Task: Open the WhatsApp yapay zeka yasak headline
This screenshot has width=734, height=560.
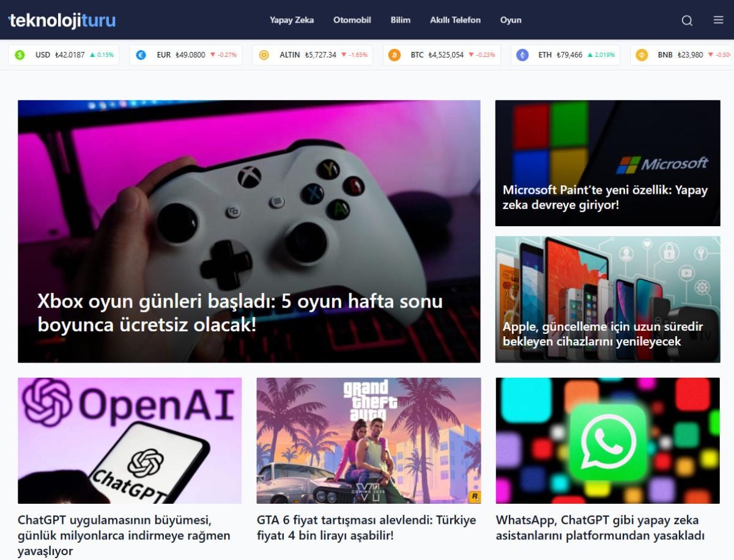Action: click(599, 528)
